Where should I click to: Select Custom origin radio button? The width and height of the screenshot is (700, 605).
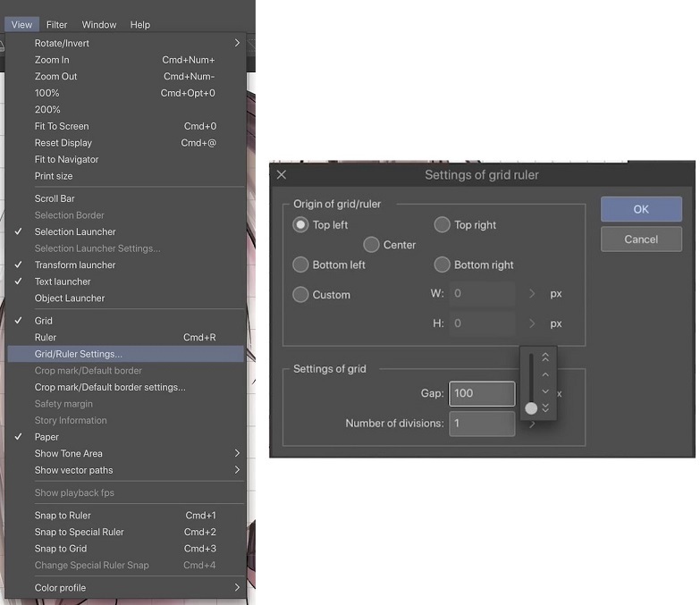click(300, 295)
